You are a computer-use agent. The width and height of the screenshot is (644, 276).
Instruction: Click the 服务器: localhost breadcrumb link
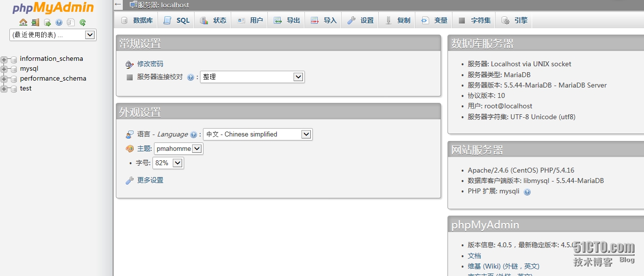163,5
